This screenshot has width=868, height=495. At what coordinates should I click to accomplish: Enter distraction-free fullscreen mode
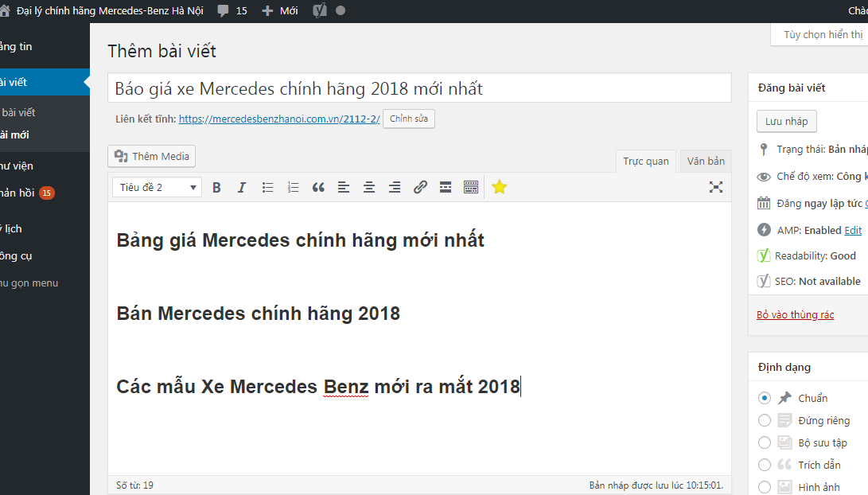tap(716, 187)
